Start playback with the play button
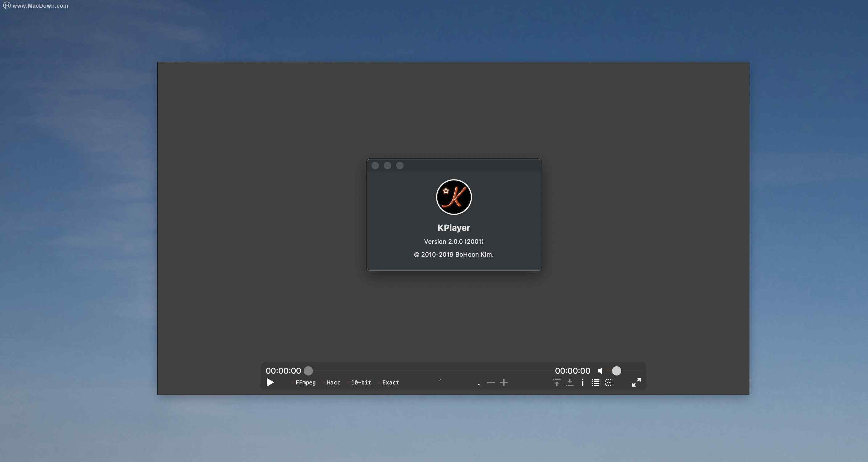868x462 pixels. pos(270,383)
